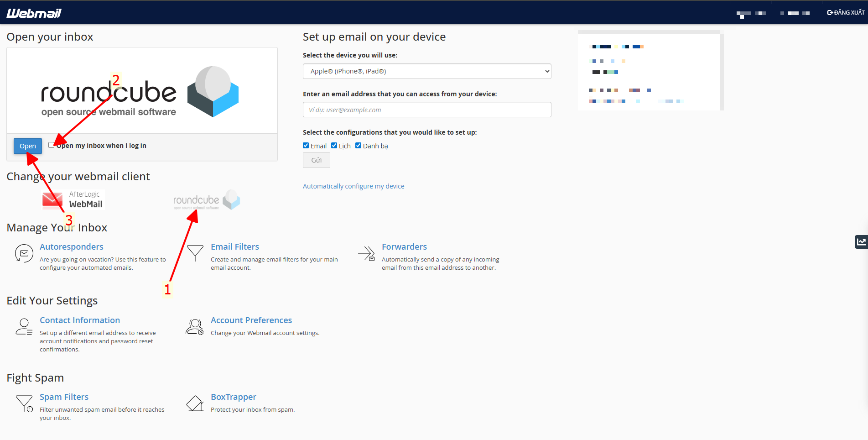Uncheck the Danh bạ configuration checkbox
This screenshot has width=868, height=440.
[x=359, y=146]
